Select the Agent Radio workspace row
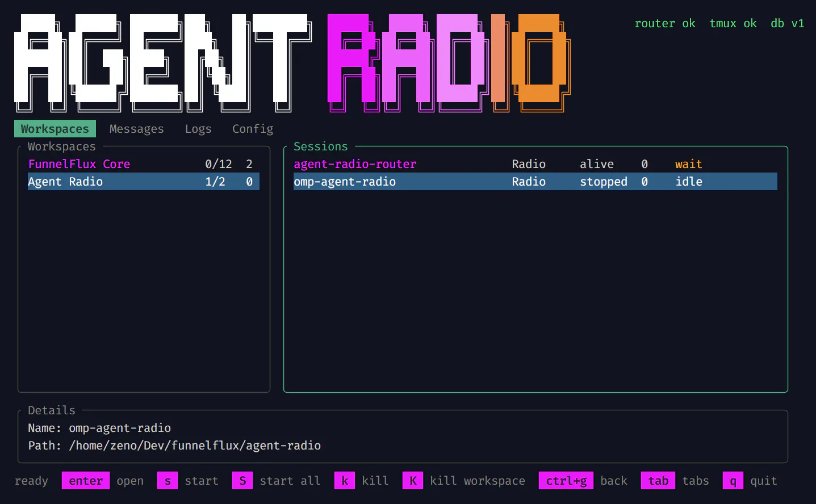The width and height of the screenshot is (816, 504). [x=144, y=182]
